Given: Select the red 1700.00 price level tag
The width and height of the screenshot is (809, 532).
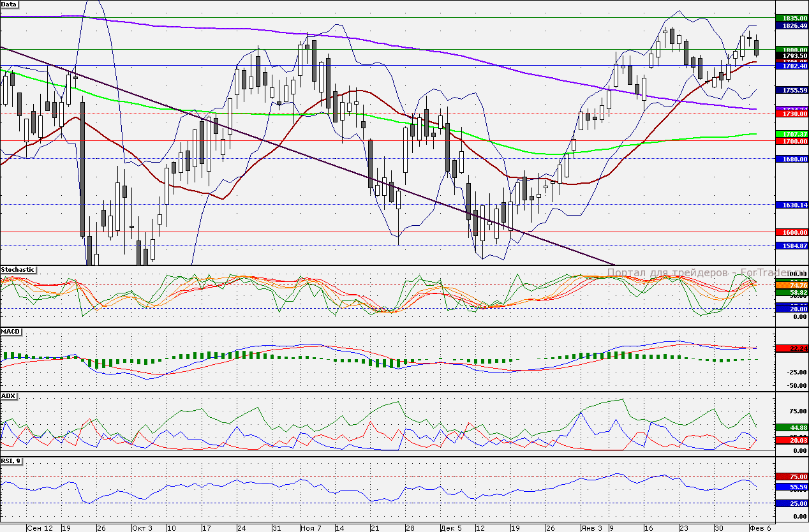Looking at the screenshot, I should (792, 141).
